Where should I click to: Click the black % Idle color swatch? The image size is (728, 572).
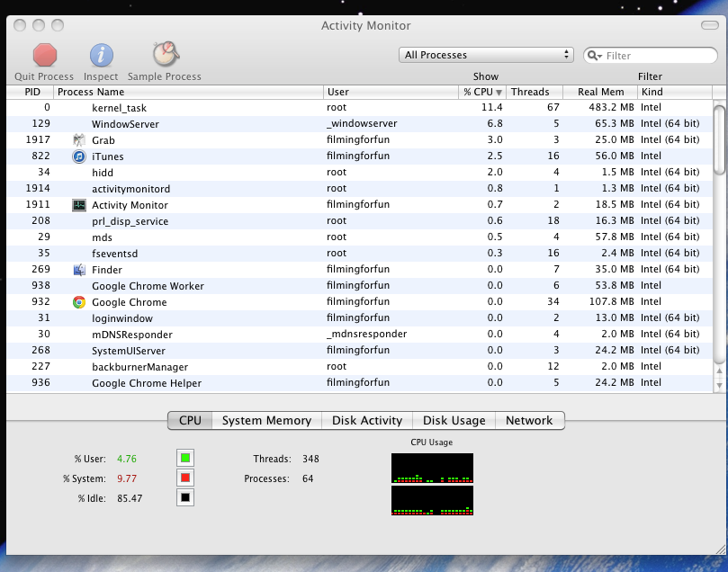(x=185, y=497)
